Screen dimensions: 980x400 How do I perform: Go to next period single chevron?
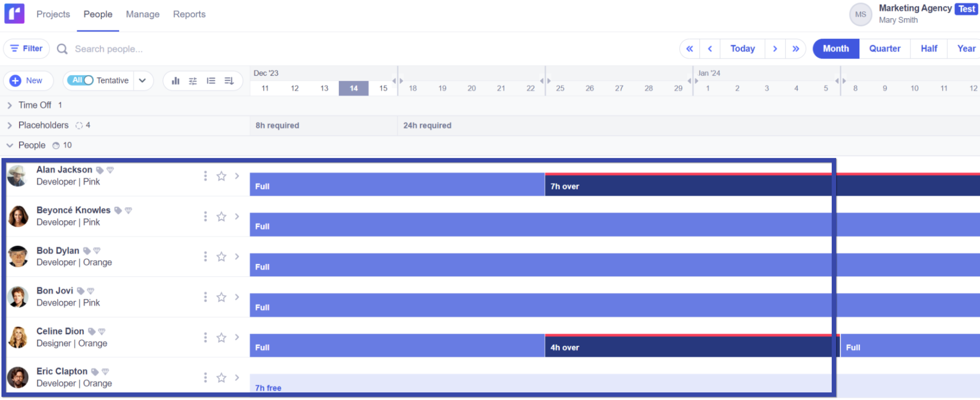(775, 49)
